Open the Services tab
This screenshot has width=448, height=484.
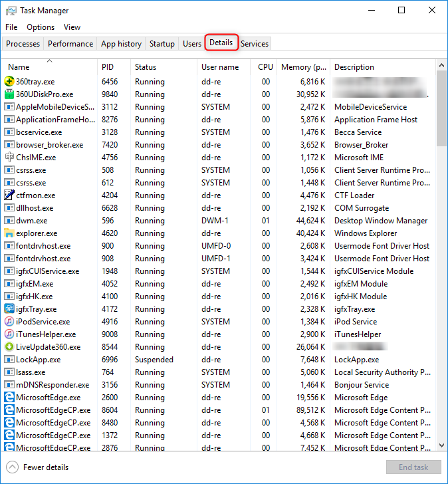click(x=255, y=44)
